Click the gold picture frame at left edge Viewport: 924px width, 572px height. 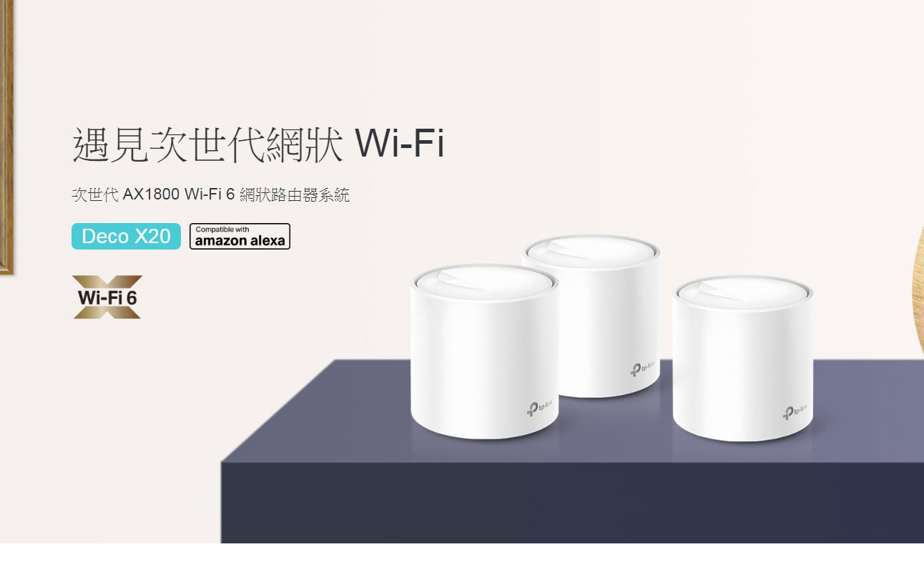pyautogui.click(x=6, y=137)
